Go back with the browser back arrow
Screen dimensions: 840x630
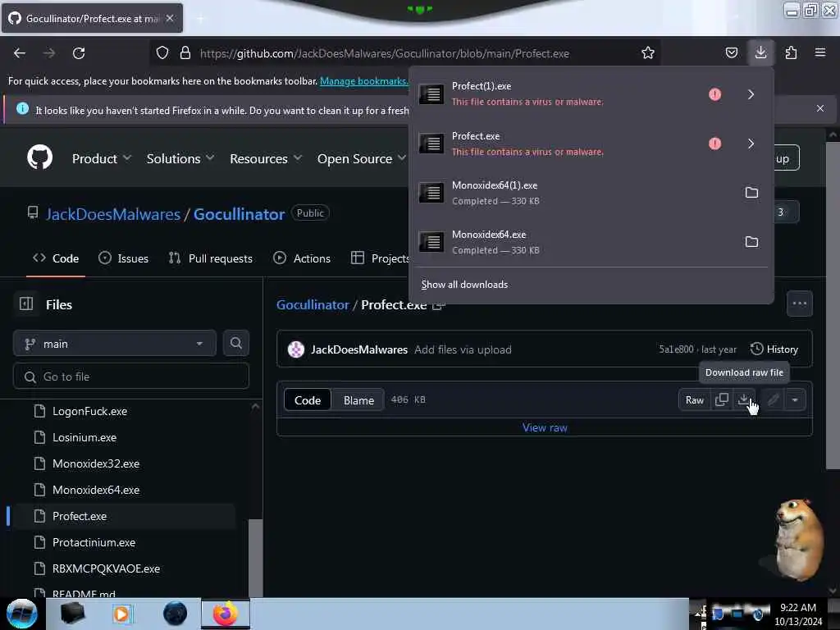pos(20,53)
